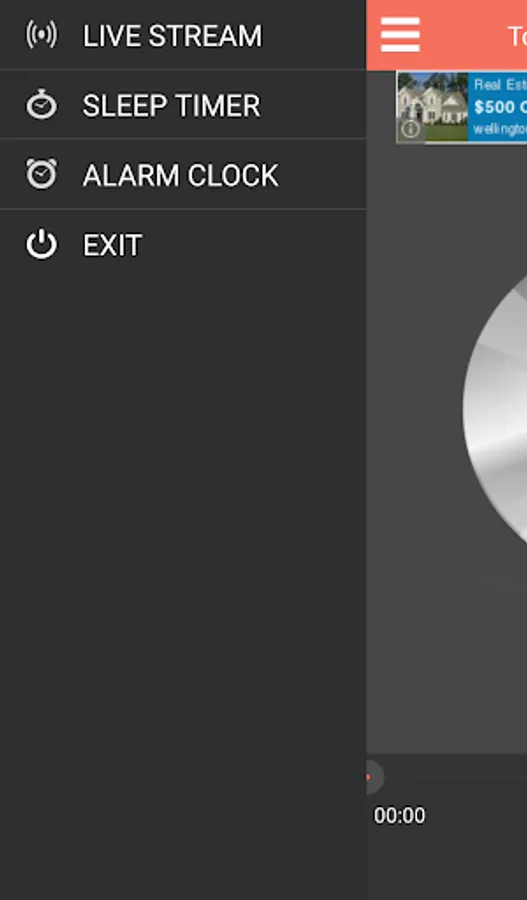Click the silver disc artwork

point(495,409)
